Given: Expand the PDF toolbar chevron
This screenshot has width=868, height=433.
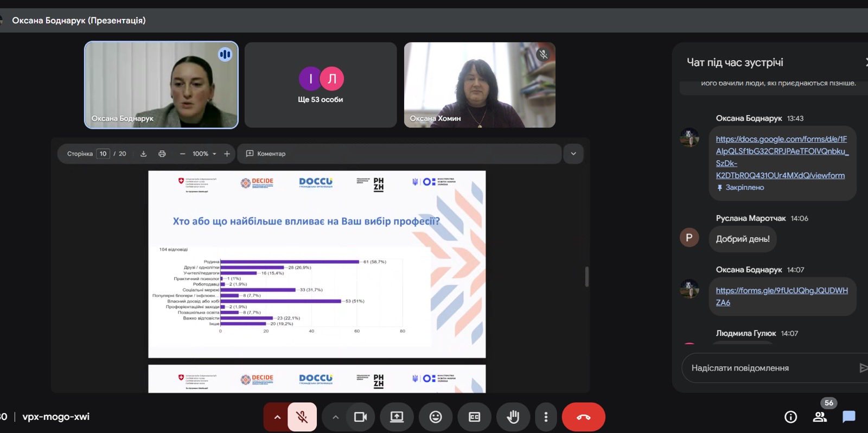Looking at the screenshot, I should [x=573, y=154].
